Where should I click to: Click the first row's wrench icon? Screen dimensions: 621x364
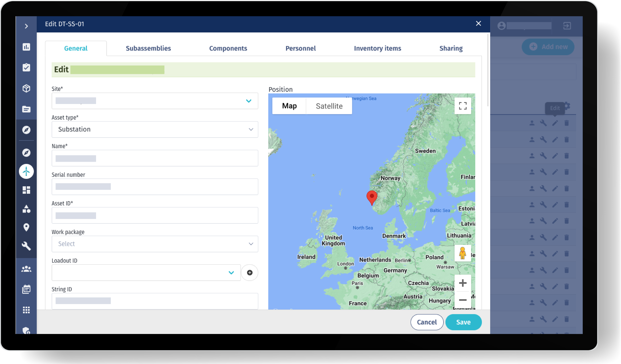(x=543, y=123)
